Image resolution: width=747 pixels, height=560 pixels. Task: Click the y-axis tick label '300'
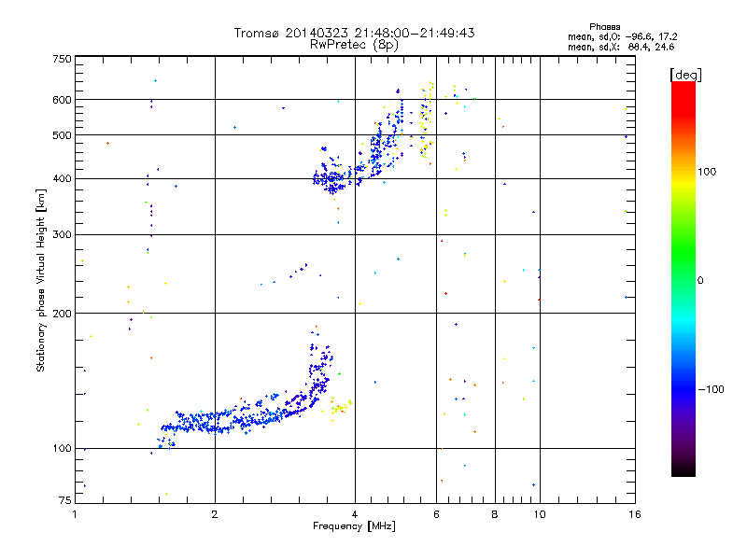point(62,234)
